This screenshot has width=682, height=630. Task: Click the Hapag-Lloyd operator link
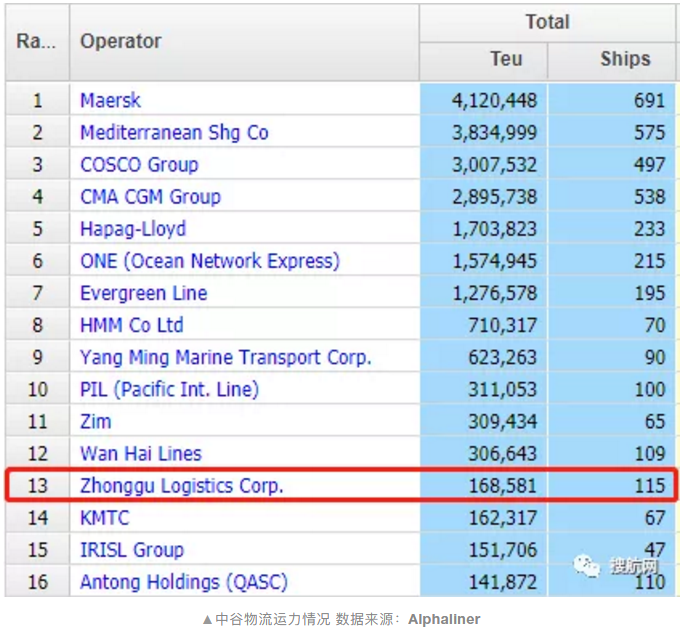click(x=133, y=229)
